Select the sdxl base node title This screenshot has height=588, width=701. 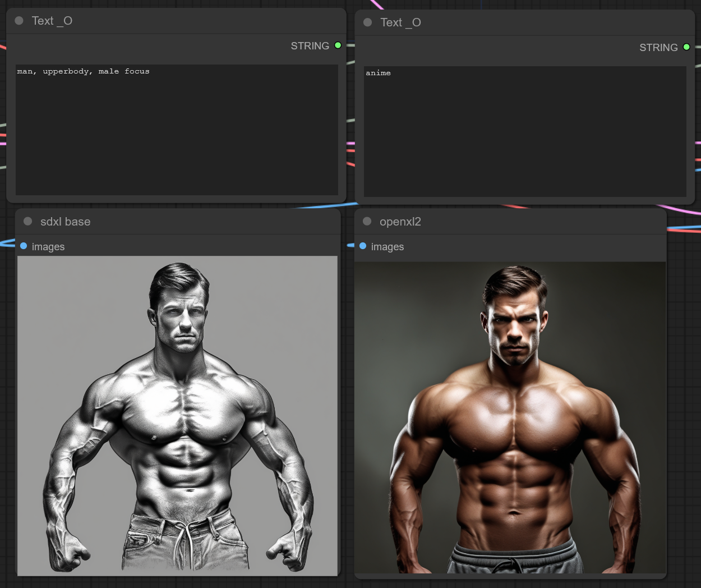pyautogui.click(x=65, y=222)
